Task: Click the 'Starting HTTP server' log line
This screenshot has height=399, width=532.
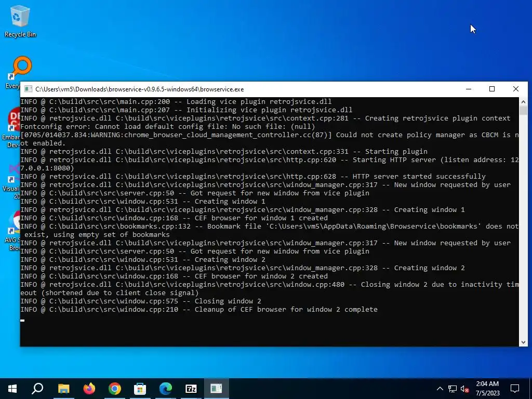Action: 270,164
